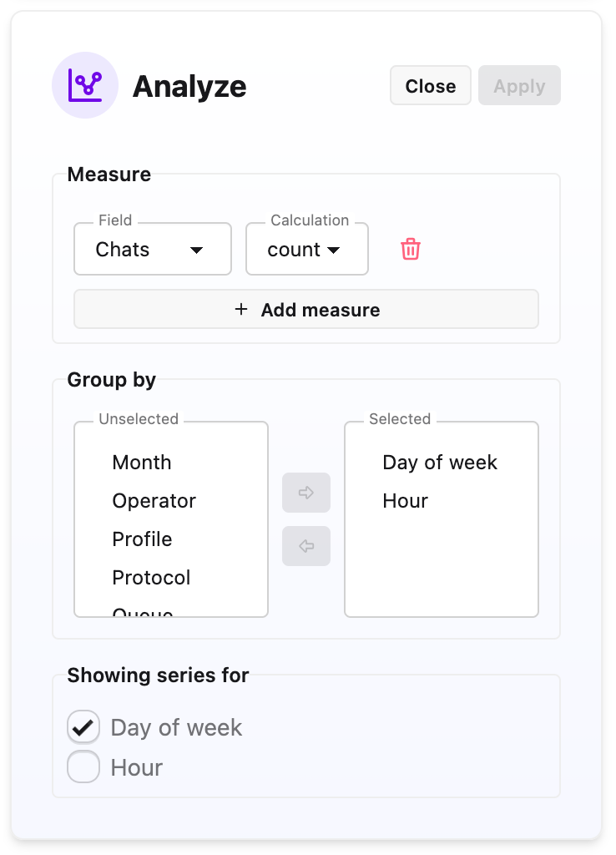Select Month in the Unselected list
Screen dimensions: 616x855
click(x=142, y=463)
